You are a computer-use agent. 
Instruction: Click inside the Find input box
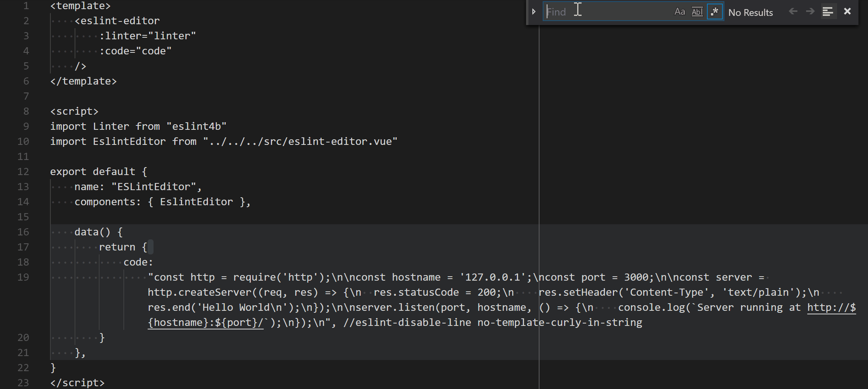pos(607,11)
